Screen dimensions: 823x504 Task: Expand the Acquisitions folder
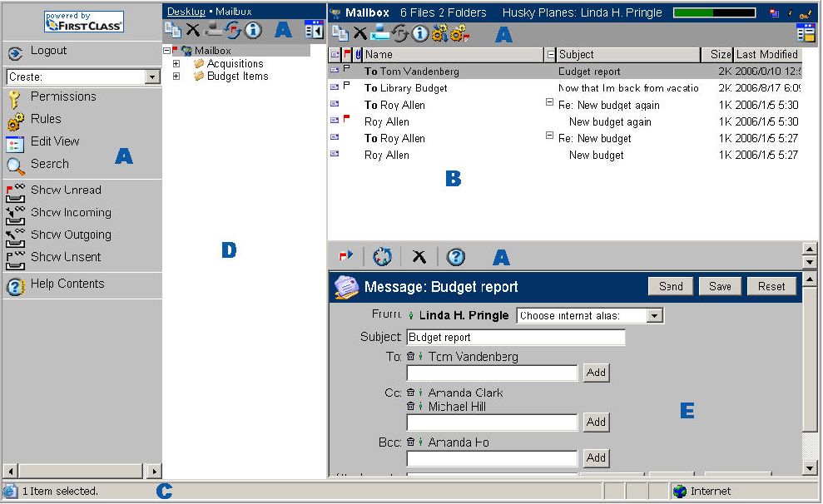(176, 64)
